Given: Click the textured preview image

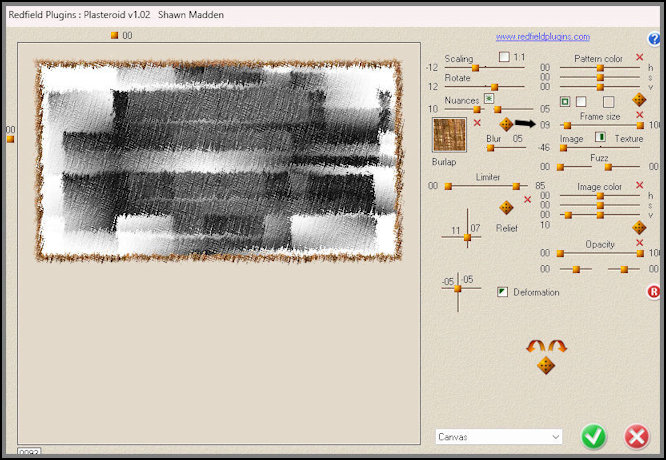Looking at the screenshot, I should pos(218,160).
